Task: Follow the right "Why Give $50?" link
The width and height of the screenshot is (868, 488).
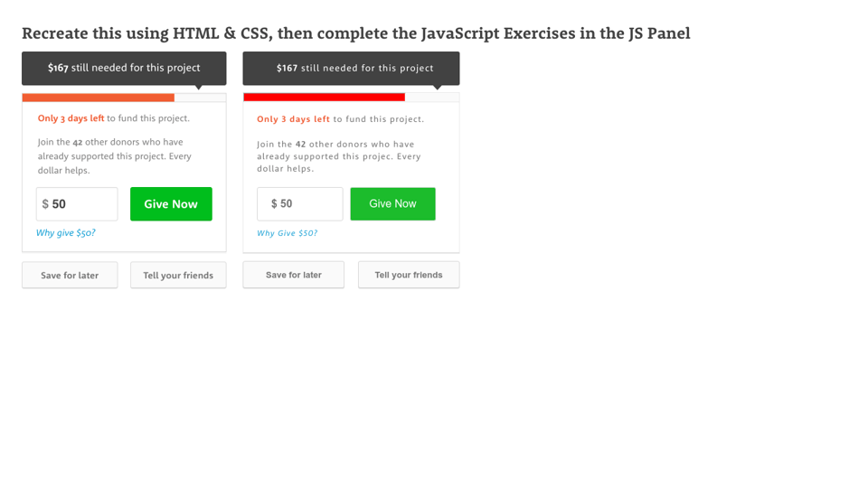Action: [x=287, y=233]
